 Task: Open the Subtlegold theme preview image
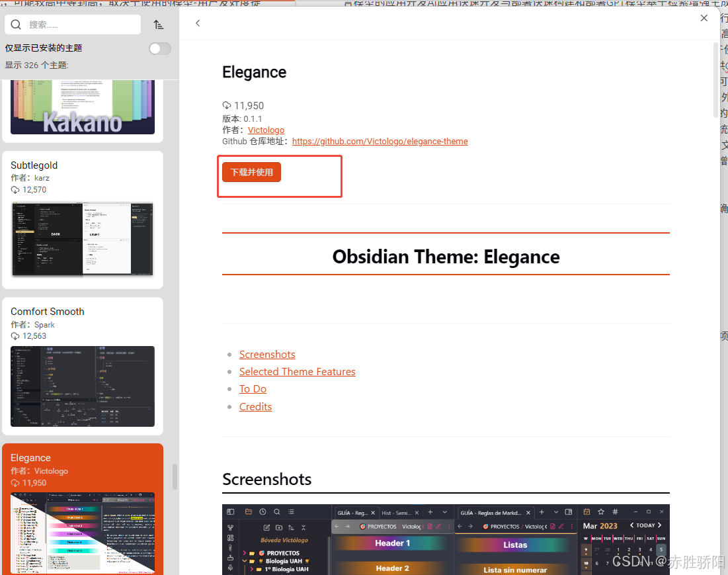point(83,239)
